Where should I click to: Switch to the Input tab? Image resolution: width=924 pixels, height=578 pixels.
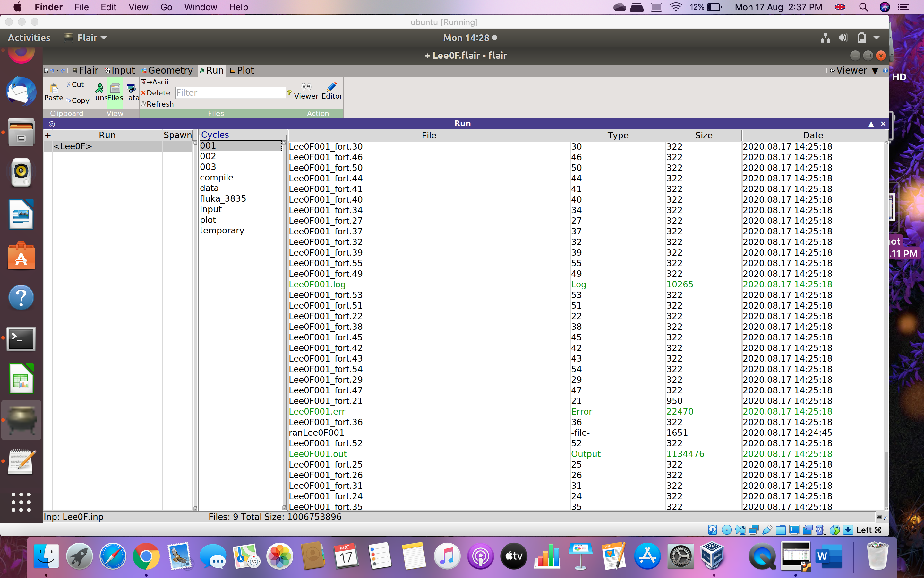coord(120,70)
